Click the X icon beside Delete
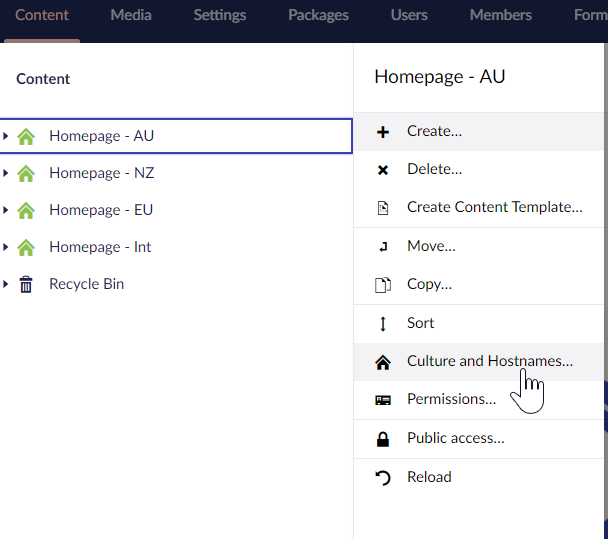This screenshot has width=608, height=539. pos(383,170)
